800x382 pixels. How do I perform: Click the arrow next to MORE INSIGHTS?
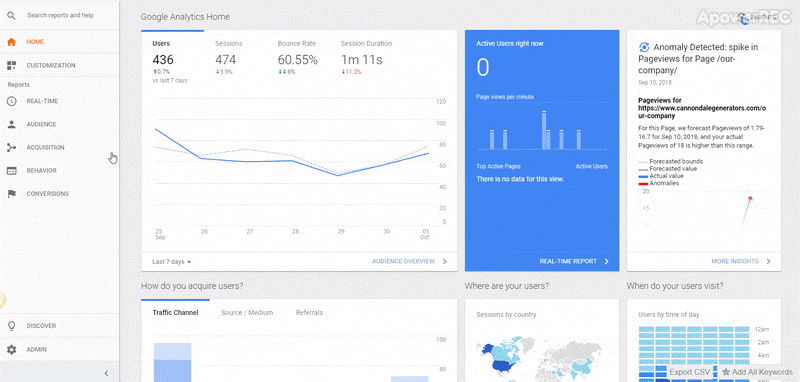coord(768,261)
